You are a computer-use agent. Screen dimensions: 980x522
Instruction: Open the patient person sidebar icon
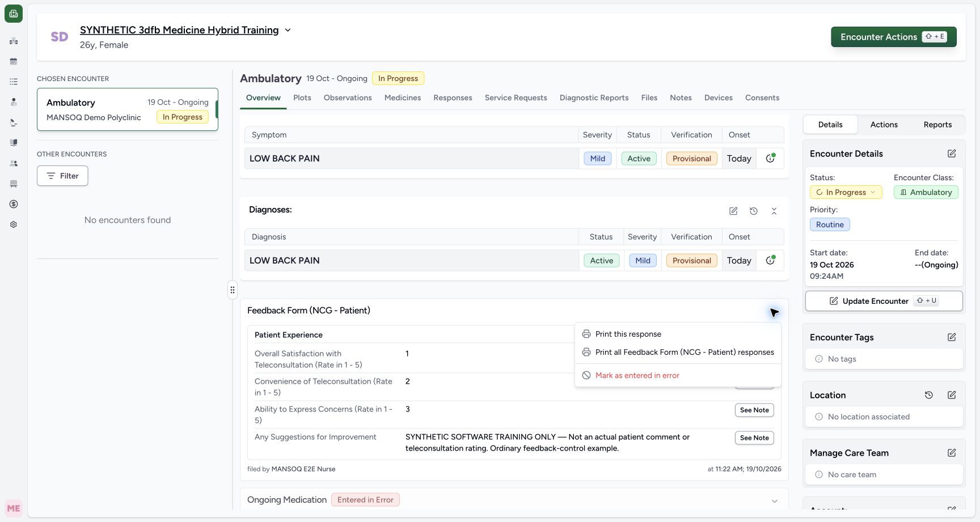click(x=14, y=102)
